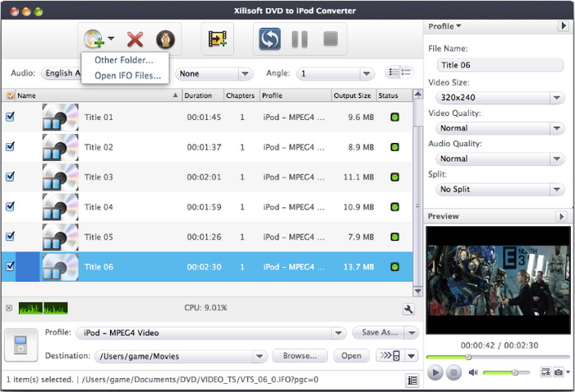Click the iPod device icon
Image resolution: width=575 pixels, height=392 pixels.
(21, 345)
